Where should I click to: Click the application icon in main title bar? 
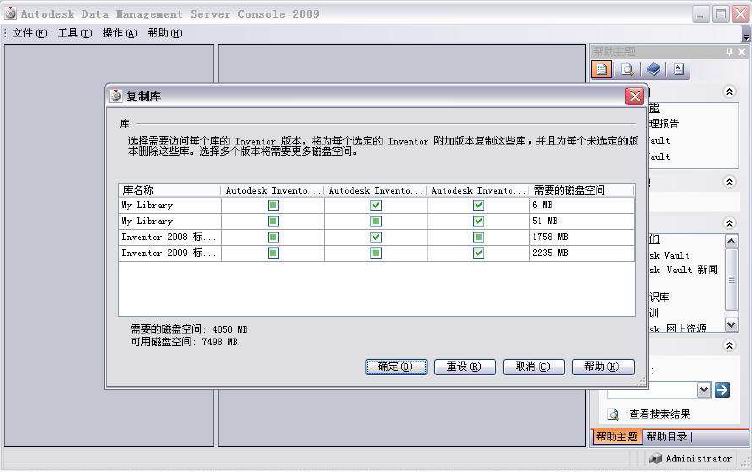pos(10,13)
